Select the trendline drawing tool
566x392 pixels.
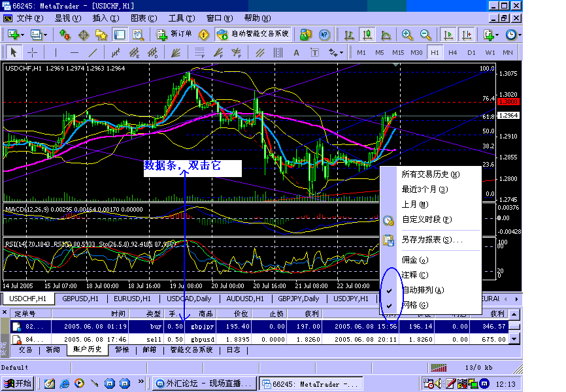pyautogui.click(x=93, y=52)
